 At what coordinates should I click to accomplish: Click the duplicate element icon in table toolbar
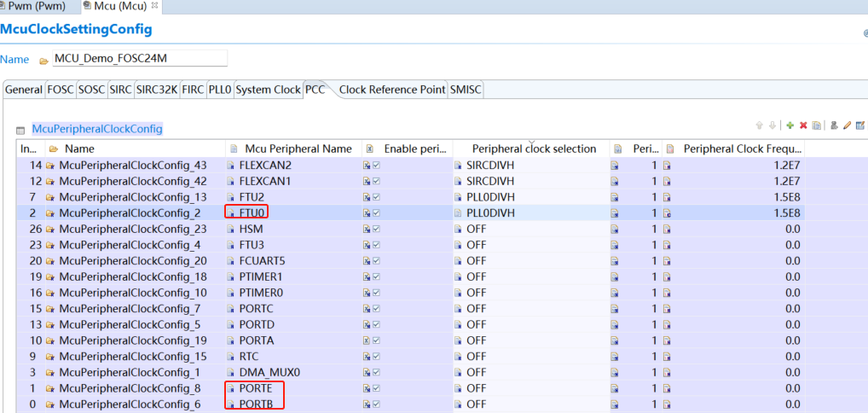click(x=816, y=126)
